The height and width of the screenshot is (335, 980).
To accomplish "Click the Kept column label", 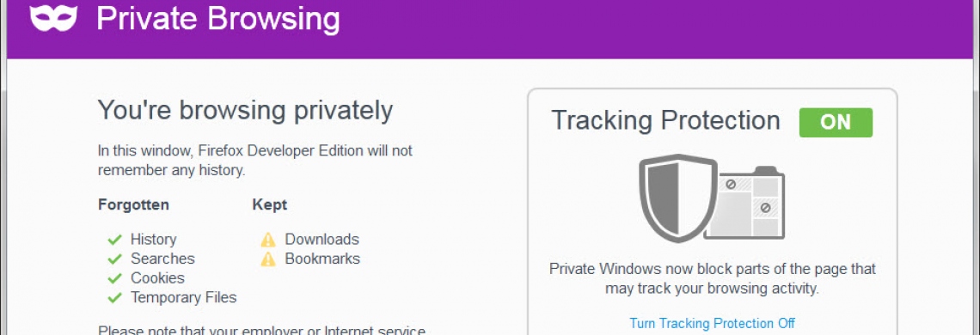I will [270, 205].
